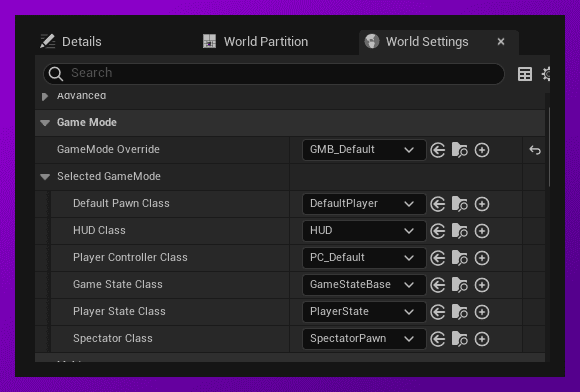580x392 pixels.
Task: Open Spectator Class SpectatorPawn dropdown
Action: (x=364, y=339)
